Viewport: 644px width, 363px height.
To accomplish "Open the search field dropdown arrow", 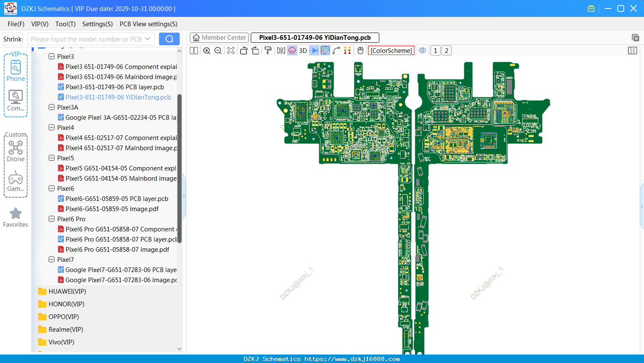I will (148, 39).
